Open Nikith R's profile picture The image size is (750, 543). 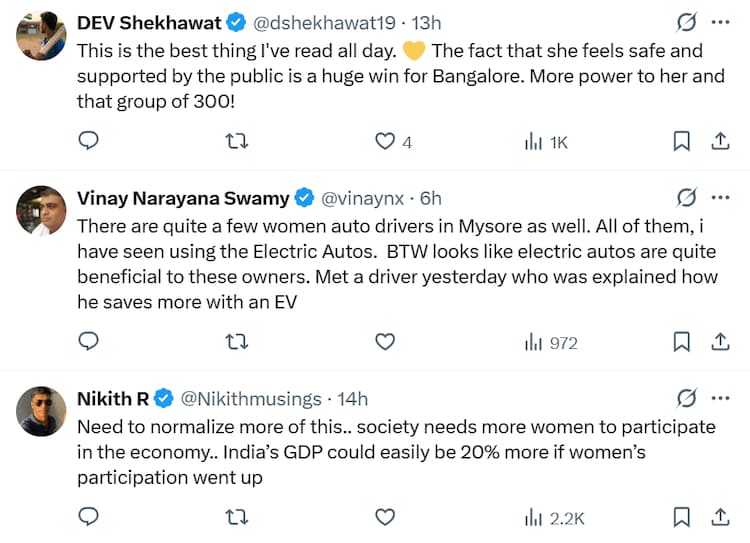click(x=42, y=410)
